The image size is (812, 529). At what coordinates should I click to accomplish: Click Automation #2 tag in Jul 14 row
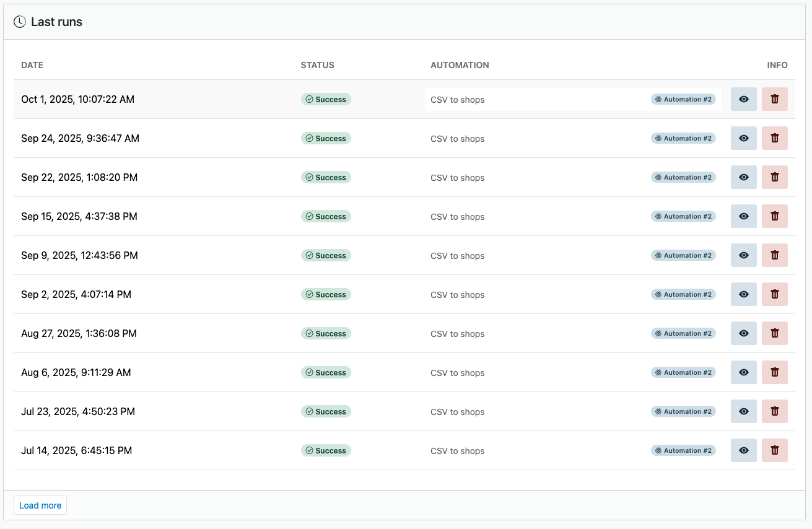[x=683, y=450]
